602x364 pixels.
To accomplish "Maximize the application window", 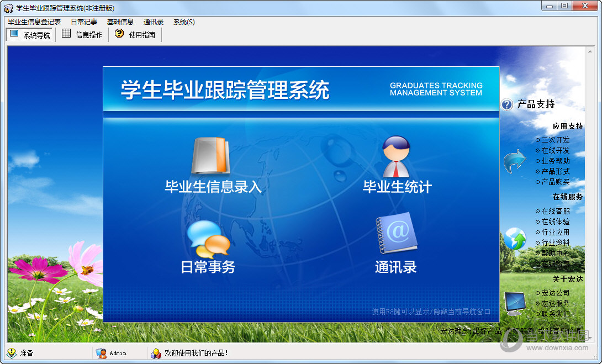I will [x=564, y=6].
